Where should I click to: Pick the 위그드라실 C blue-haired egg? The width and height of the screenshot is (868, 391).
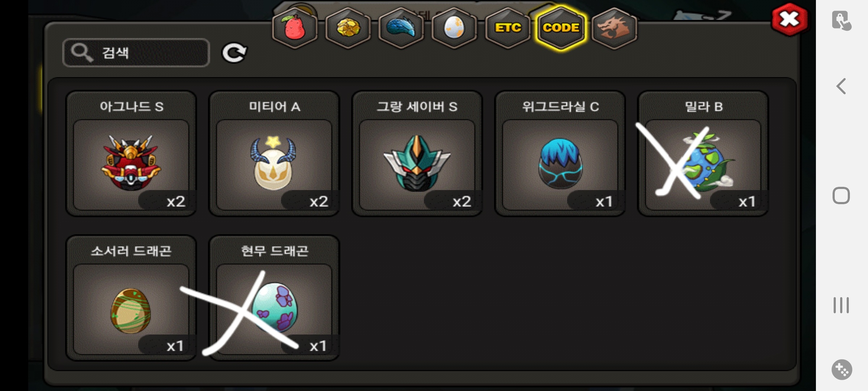point(560,154)
